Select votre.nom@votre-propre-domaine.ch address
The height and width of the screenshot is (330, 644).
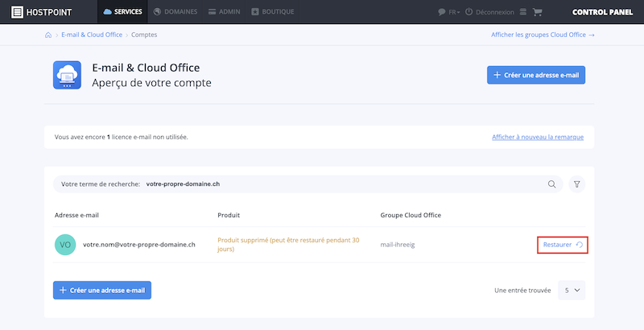pos(139,245)
